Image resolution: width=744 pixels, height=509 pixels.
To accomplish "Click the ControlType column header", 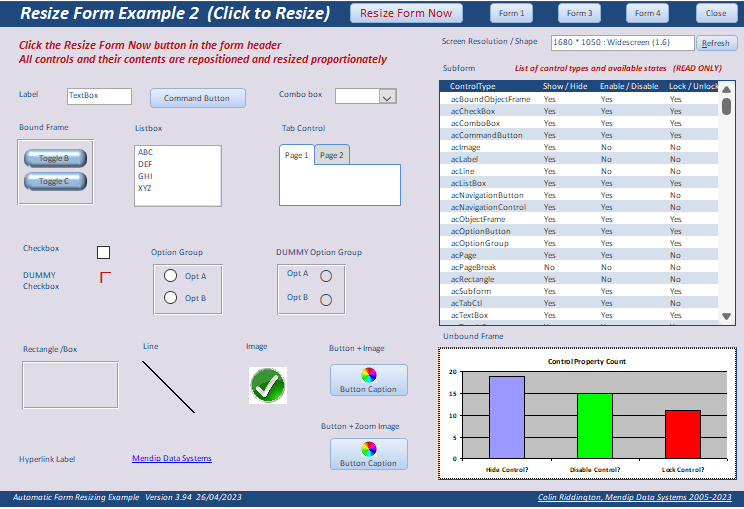I will pos(473,86).
